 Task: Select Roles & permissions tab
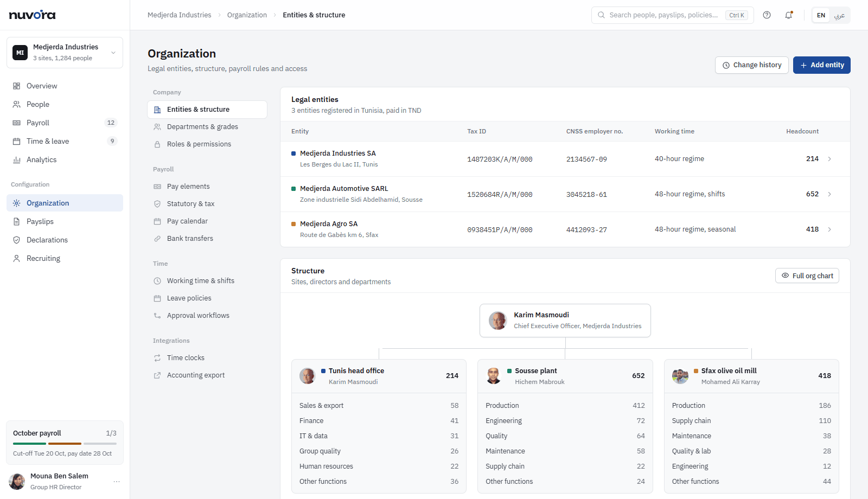pyautogui.click(x=207, y=144)
